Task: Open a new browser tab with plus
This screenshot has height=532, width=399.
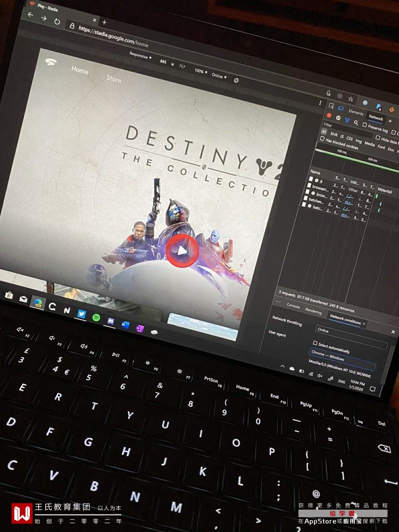Action: tap(104, 22)
